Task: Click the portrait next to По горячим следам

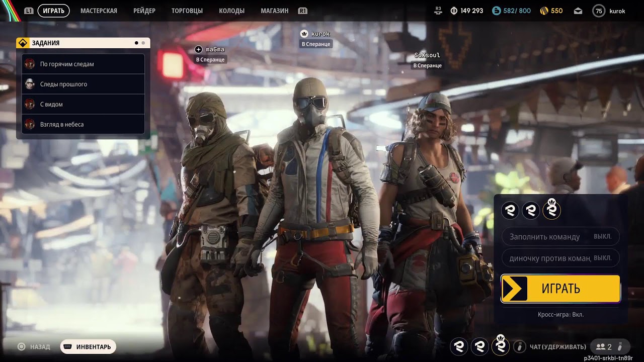Action: [30, 64]
